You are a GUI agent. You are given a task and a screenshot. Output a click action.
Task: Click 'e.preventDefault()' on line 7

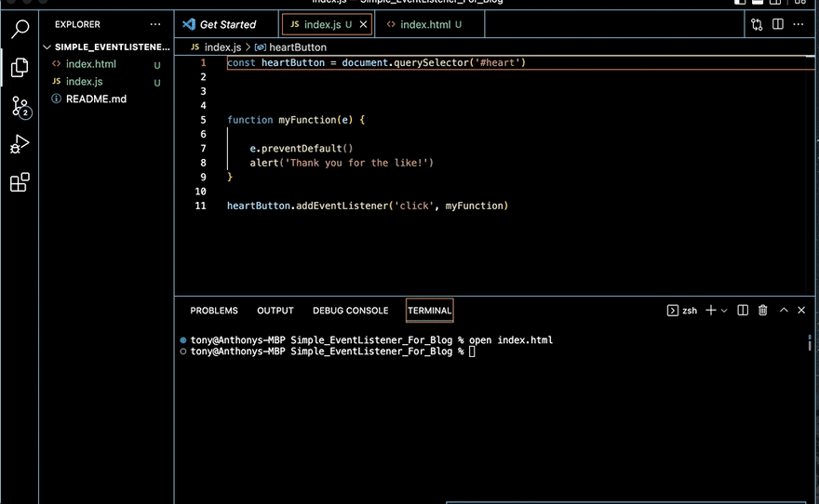pos(302,149)
